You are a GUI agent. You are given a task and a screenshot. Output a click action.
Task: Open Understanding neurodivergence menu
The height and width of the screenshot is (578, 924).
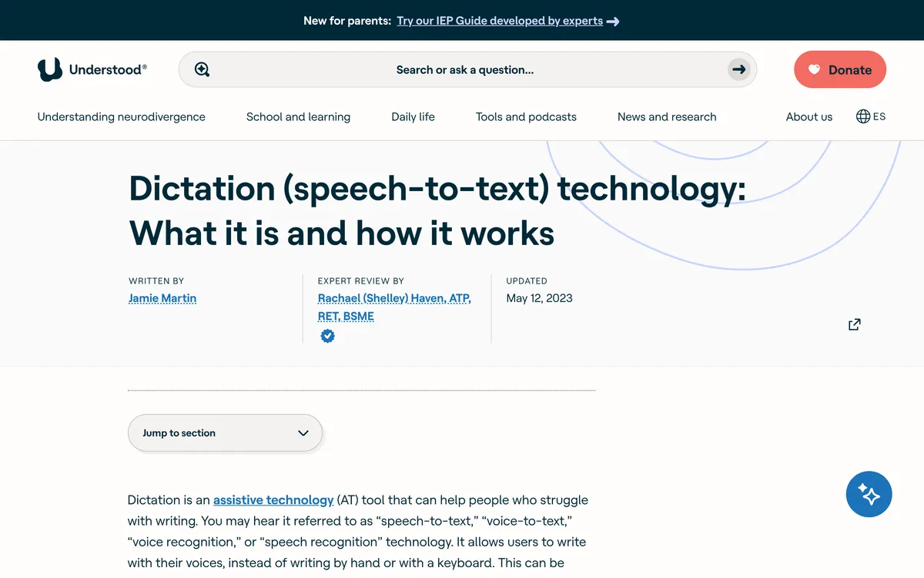point(122,117)
